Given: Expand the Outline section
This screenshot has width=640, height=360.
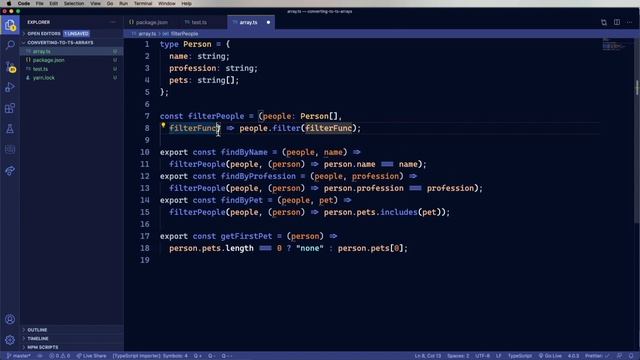Looking at the screenshot, I should coord(37,330).
